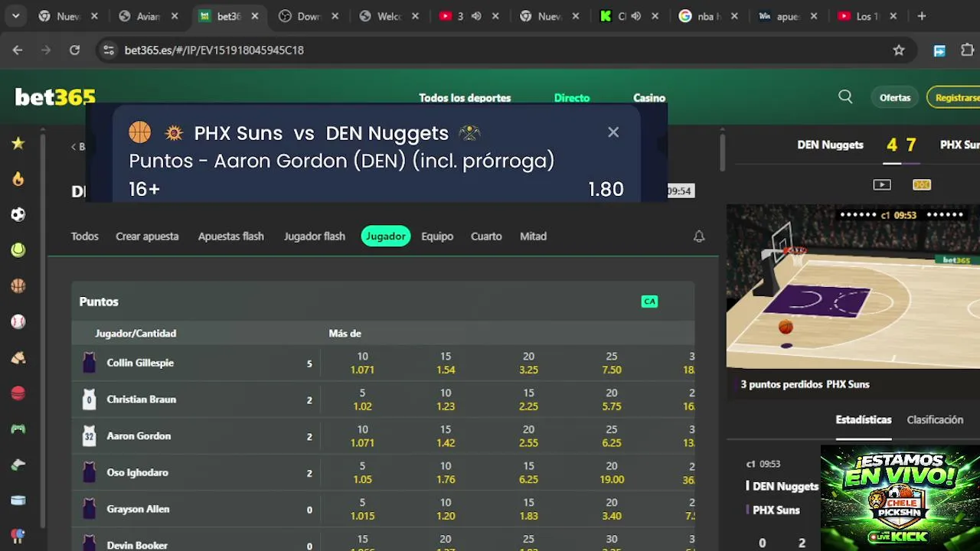Image resolution: width=980 pixels, height=551 pixels.
Task: Reload the page in the browser
Action: [x=74, y=50]
